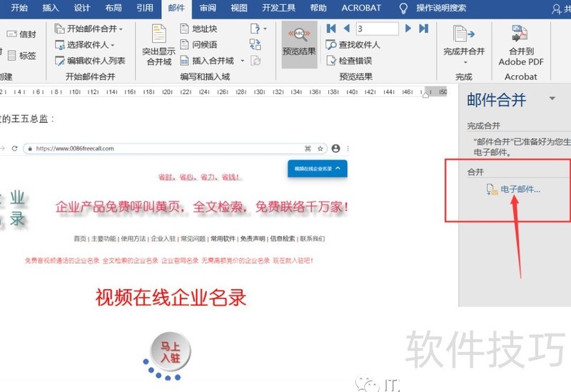Image resolution: width=571 pixels, height=392 pixels.
Task: Select the 邮件 tab
Action: [176, 8]
